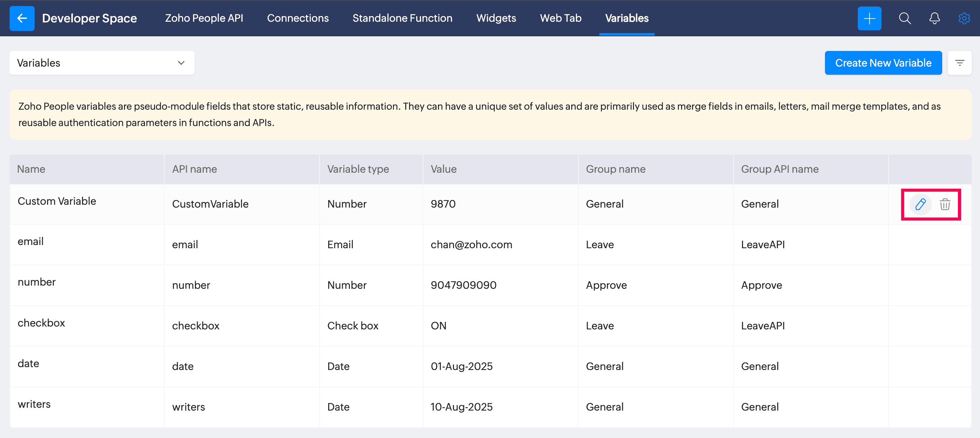
Task: Go to Standalone Function tab
Action: [402, 18]
